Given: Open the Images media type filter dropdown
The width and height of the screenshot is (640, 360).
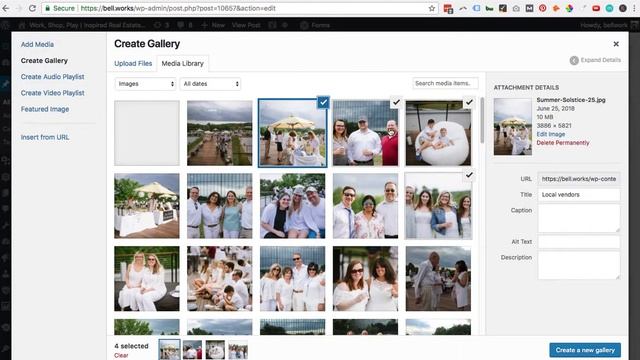Looking at the screenshot, I should [x=145, y=84].
